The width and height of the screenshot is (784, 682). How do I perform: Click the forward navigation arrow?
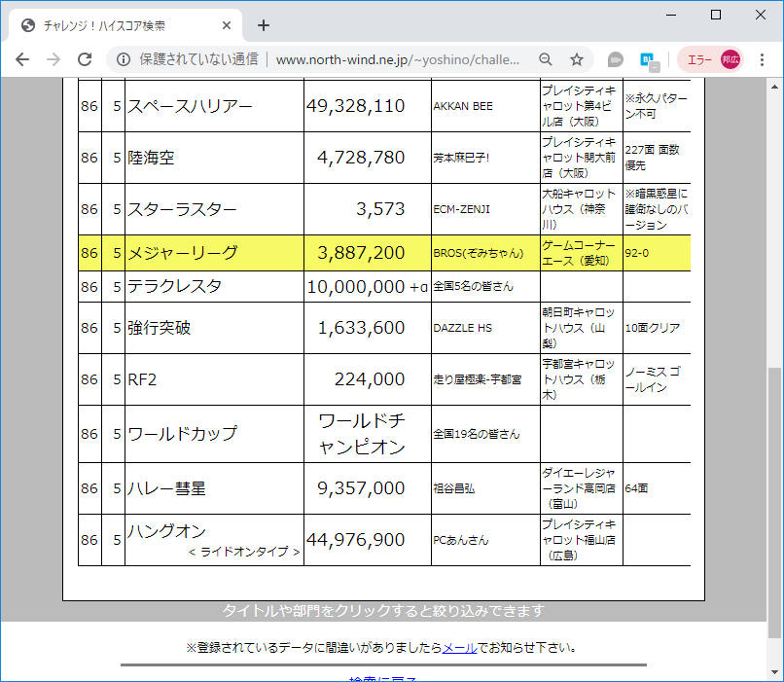click(53, 59)
